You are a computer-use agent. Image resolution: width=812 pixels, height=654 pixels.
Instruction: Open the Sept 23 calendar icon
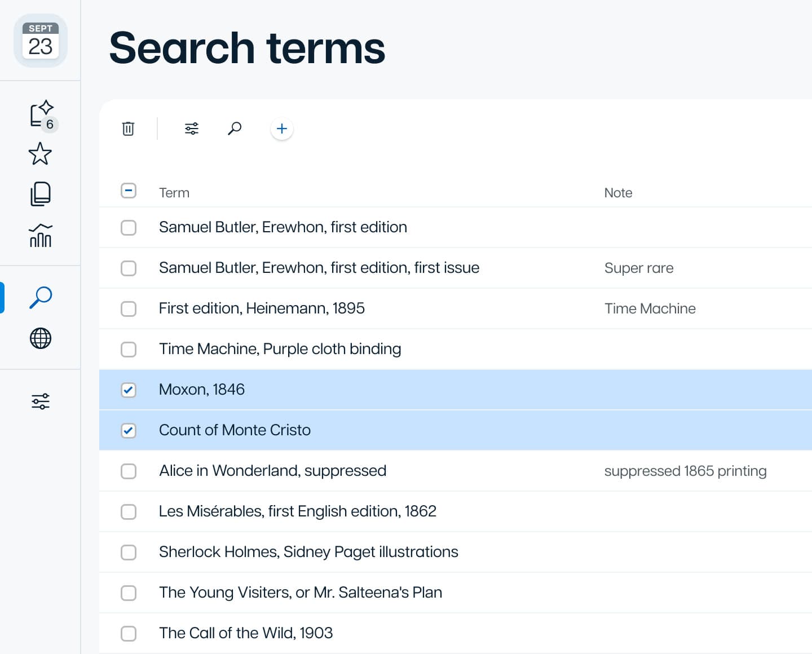(x=41, y=41)
